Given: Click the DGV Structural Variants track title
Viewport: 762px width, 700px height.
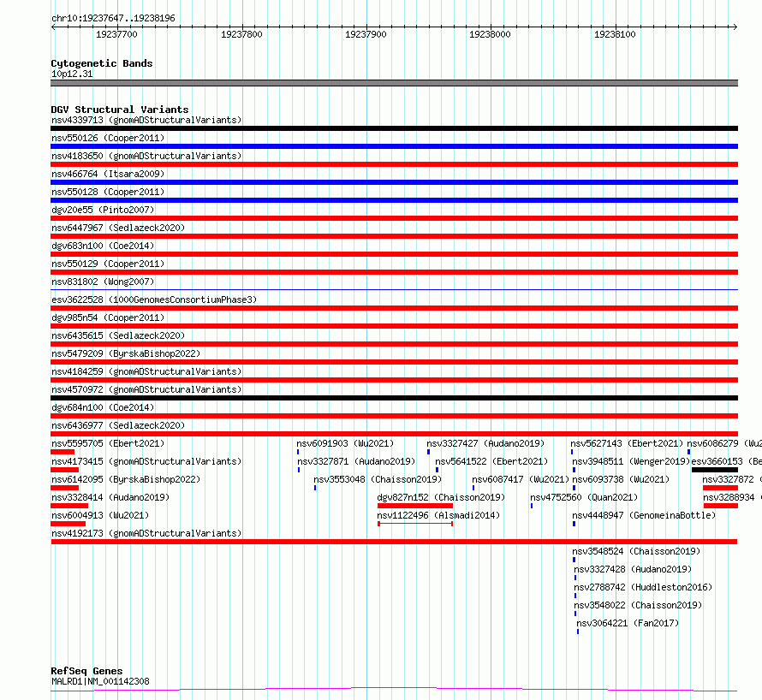Looking at the screenshot, I should pyautogui.click(x=120, y=110).
